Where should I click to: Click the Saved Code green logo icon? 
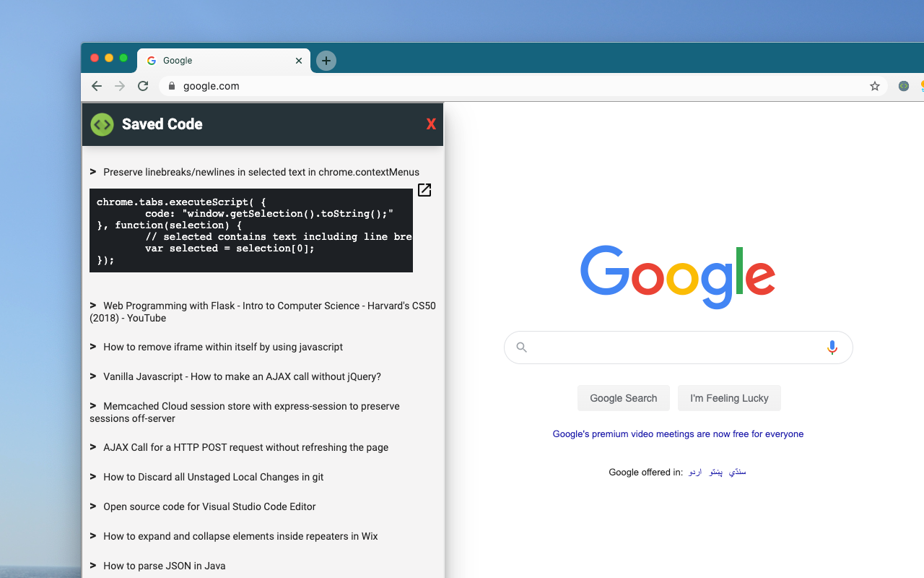102,124
